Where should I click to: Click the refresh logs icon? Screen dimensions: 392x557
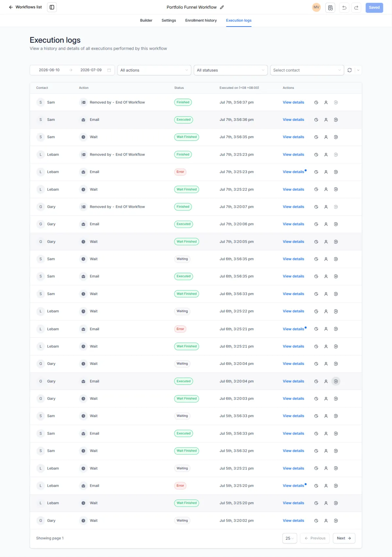pyautogui.click(x=350, y=70)
